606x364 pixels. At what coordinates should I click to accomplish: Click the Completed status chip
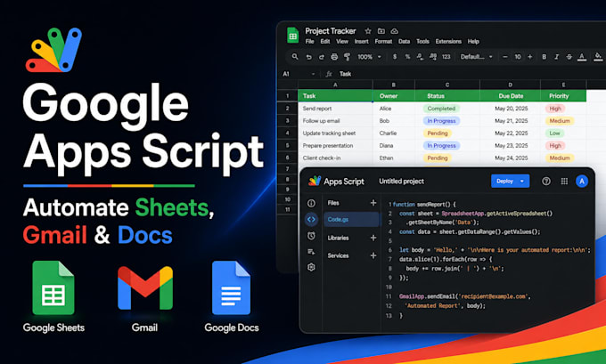click(441, 109)
